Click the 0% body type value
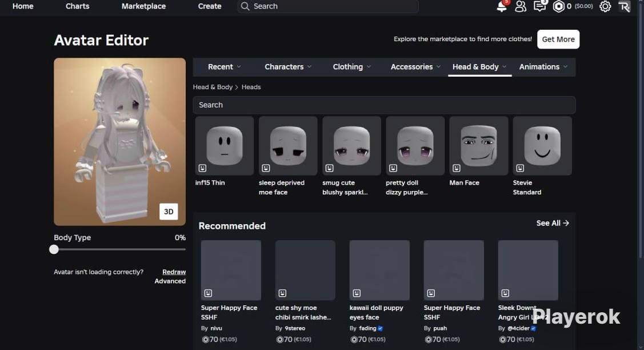644x350 pixels. coord(180,238)
